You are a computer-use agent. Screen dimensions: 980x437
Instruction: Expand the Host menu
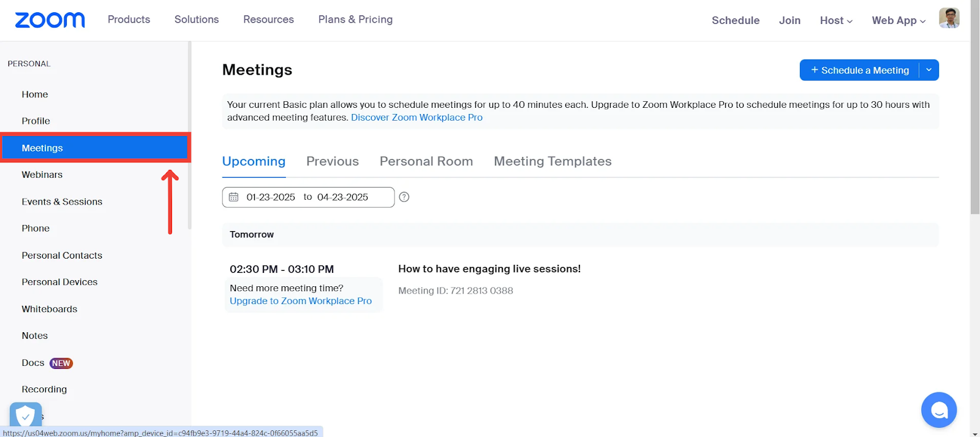click(x=835, y=20)
